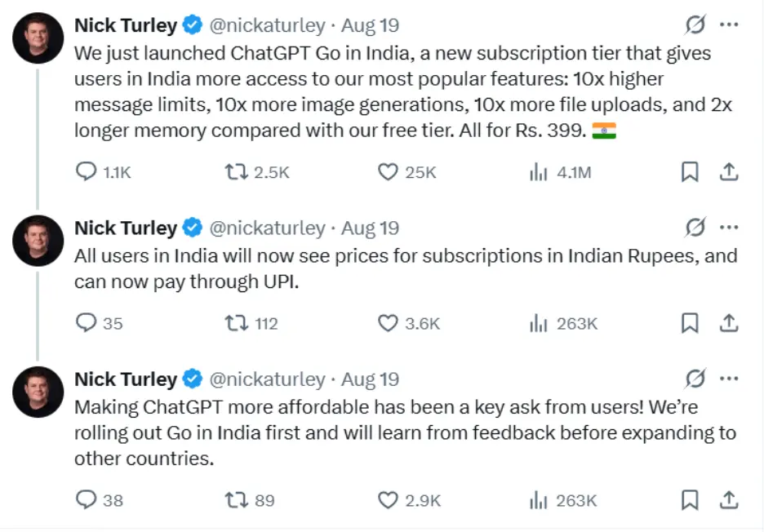Repost the tweet showing 112 reposts

(236, 323)
